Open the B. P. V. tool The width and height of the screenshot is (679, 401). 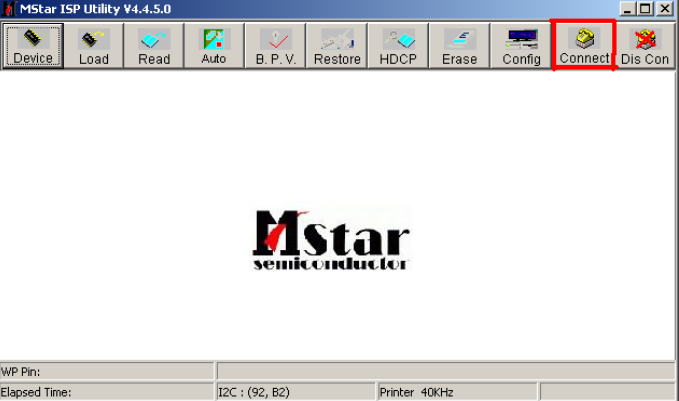pos(276,46)
